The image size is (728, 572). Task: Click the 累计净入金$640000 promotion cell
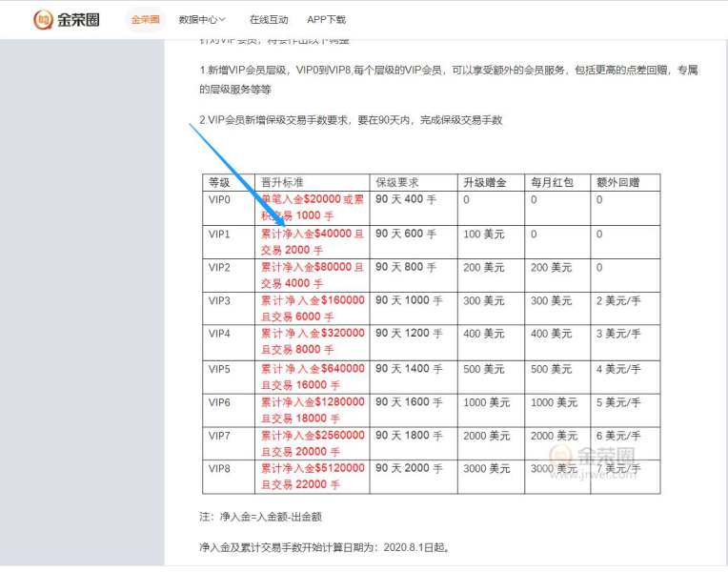click(312, 377)
